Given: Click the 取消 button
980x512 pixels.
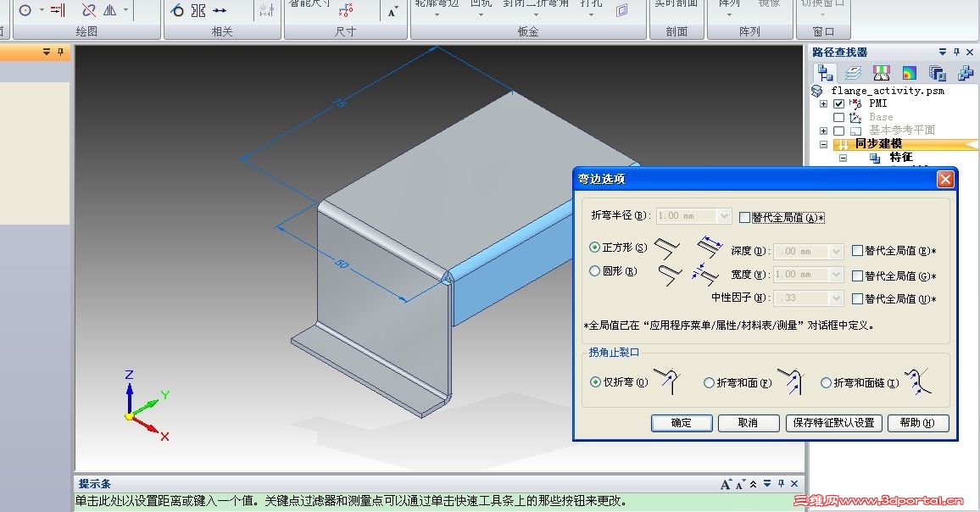Looking at the screenshot, I should click(x=748, y=423).
